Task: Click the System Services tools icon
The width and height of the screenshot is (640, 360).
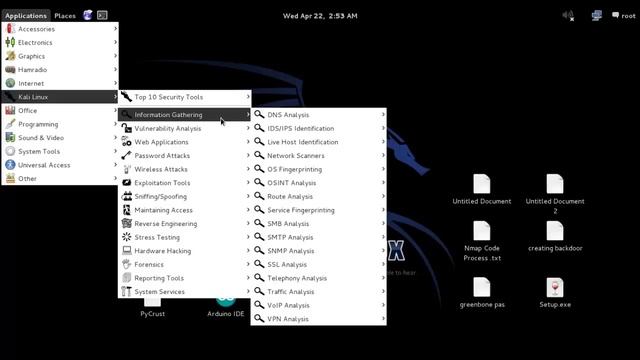Action: 127,291
